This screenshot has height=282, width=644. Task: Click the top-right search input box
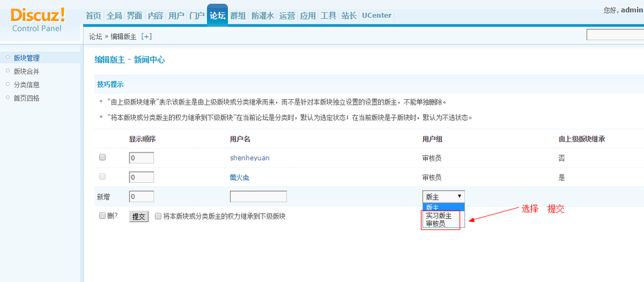click(615, 35)
